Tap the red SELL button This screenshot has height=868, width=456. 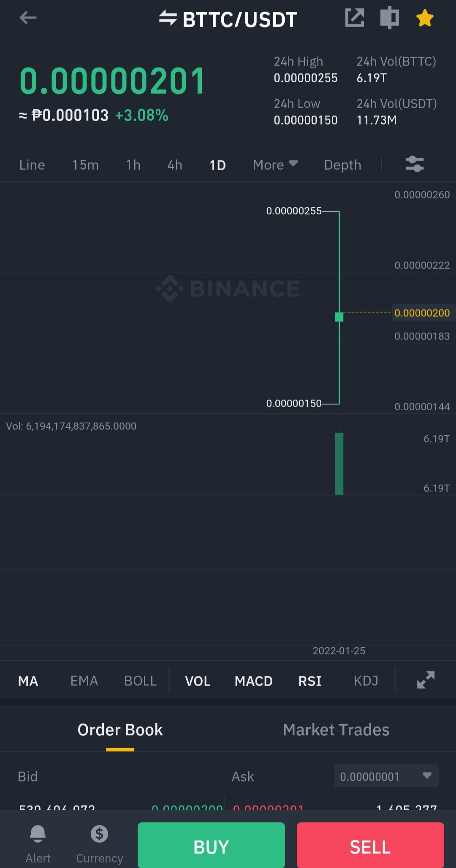coord(370,845)
